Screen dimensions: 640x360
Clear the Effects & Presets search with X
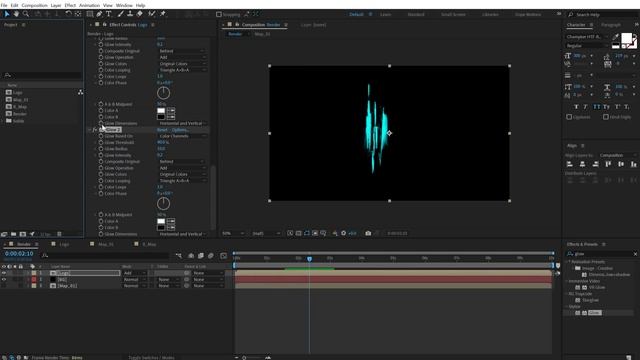[635, 254]
